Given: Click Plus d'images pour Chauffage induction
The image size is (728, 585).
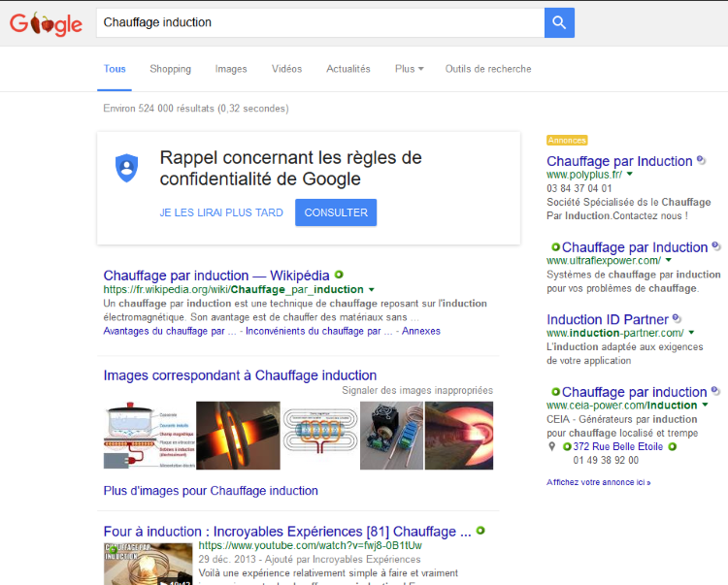Looking at the screenshot, I should point(211,490).
